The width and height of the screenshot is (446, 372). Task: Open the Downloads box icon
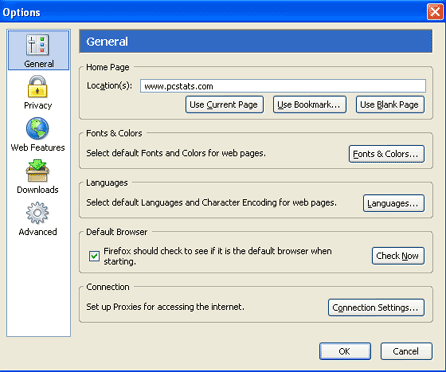click(x=37, y=171)
